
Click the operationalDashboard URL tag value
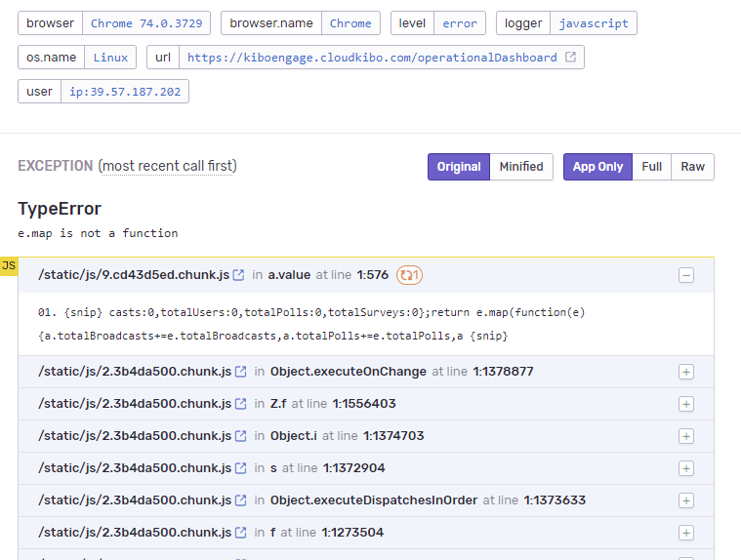click(x=372, y=58)
